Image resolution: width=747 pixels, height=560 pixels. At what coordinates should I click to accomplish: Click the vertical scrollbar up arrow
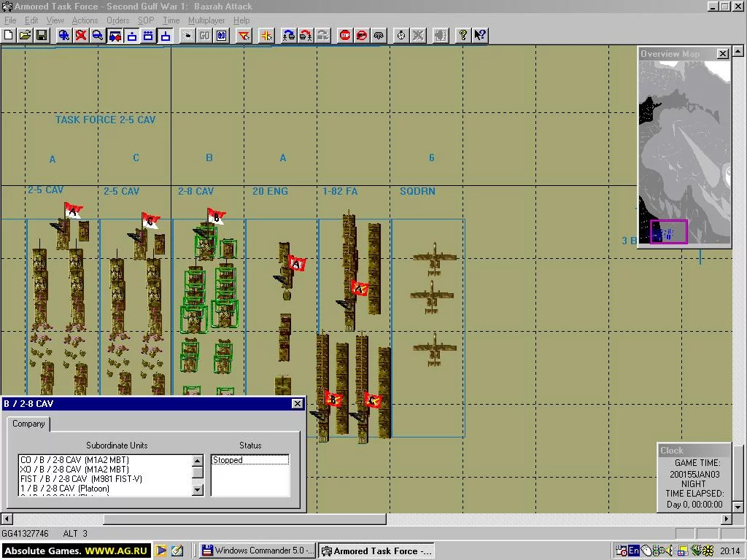738,50
